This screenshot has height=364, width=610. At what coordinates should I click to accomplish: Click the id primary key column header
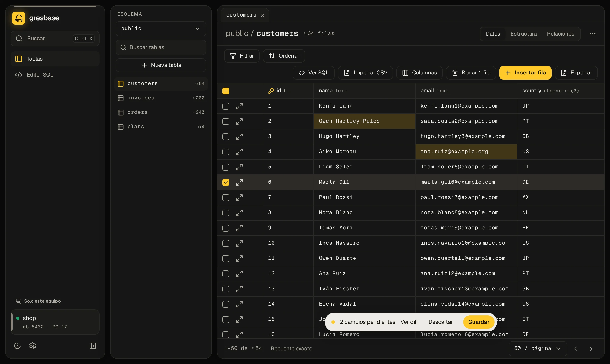click(x=288, y=91)
